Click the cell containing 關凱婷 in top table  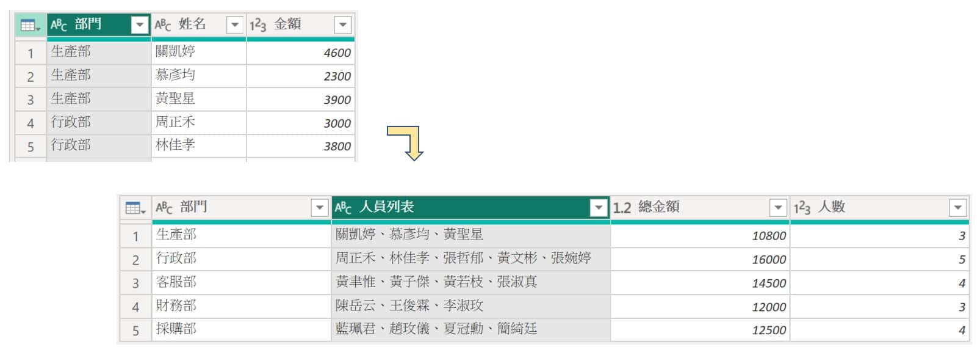point(198,52)
